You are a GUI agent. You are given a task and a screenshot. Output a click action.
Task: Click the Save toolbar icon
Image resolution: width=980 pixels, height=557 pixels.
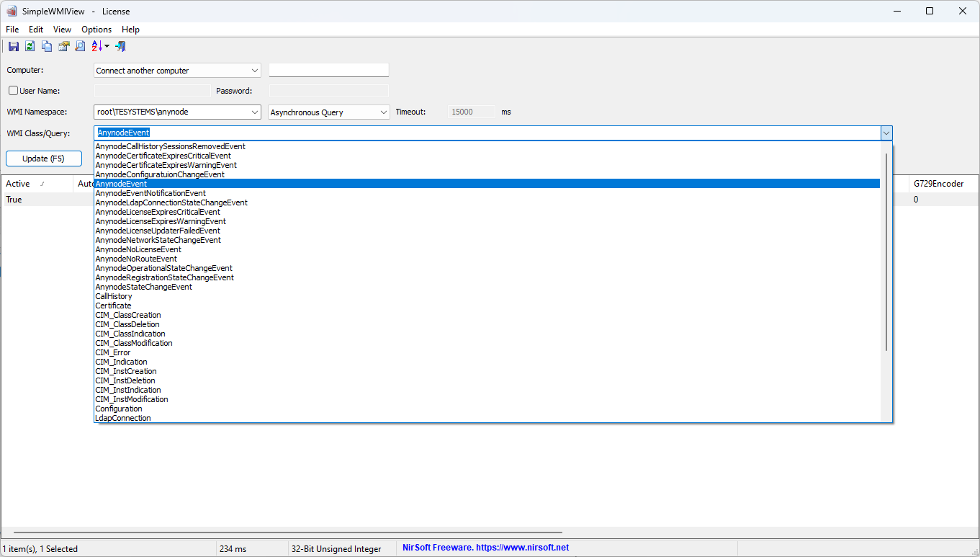[x=13, y=45]
